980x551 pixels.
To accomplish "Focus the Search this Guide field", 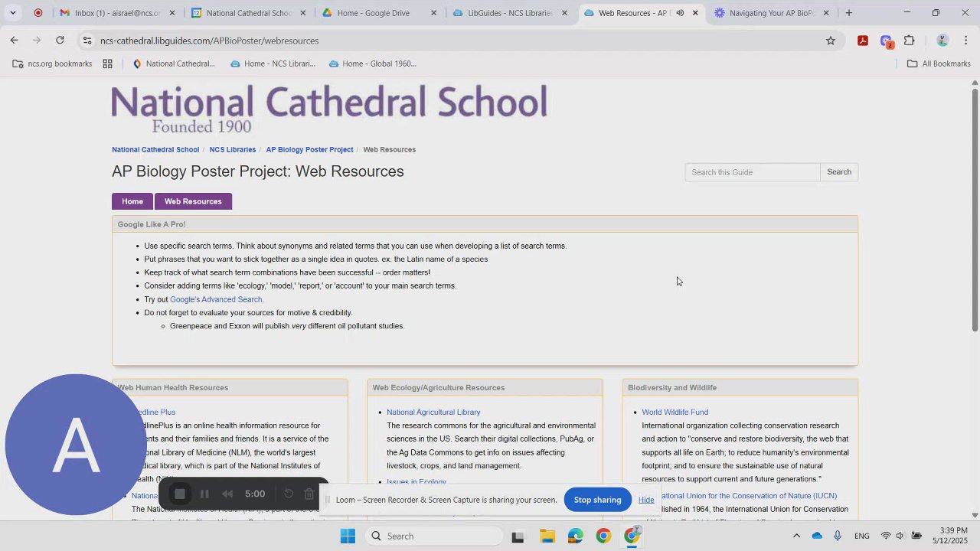I will 752,172.
